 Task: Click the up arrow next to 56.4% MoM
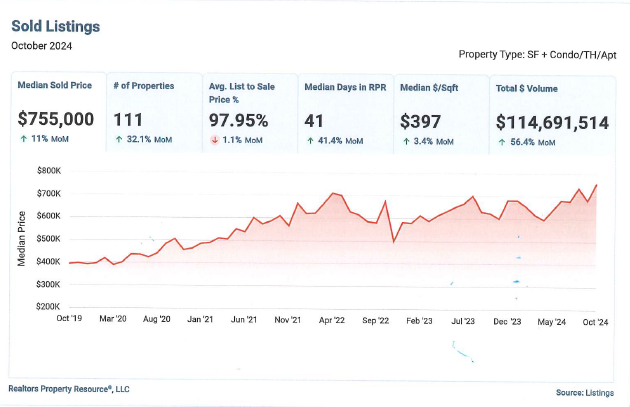coord(502,142)
